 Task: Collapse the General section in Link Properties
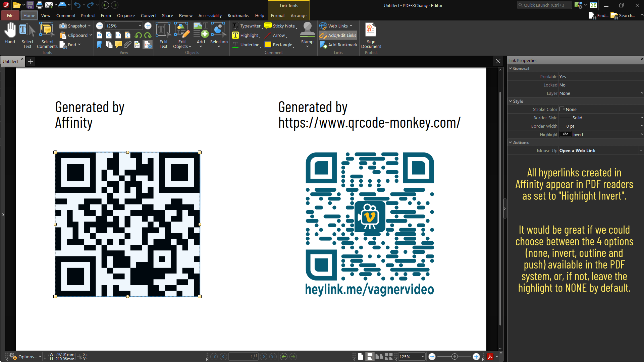click(510, 68)
